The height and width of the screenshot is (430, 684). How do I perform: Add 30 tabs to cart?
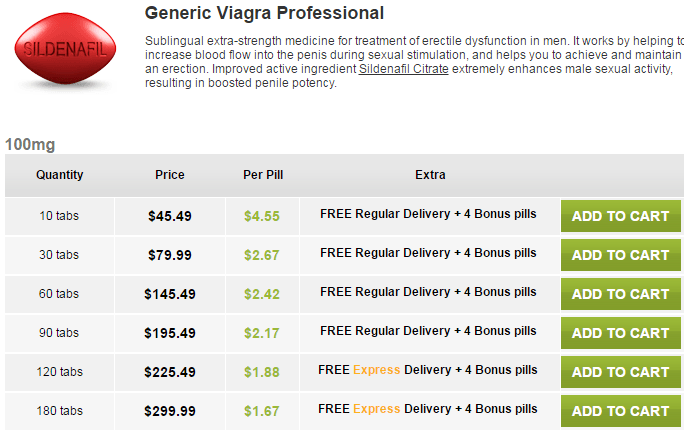(620, 255)
